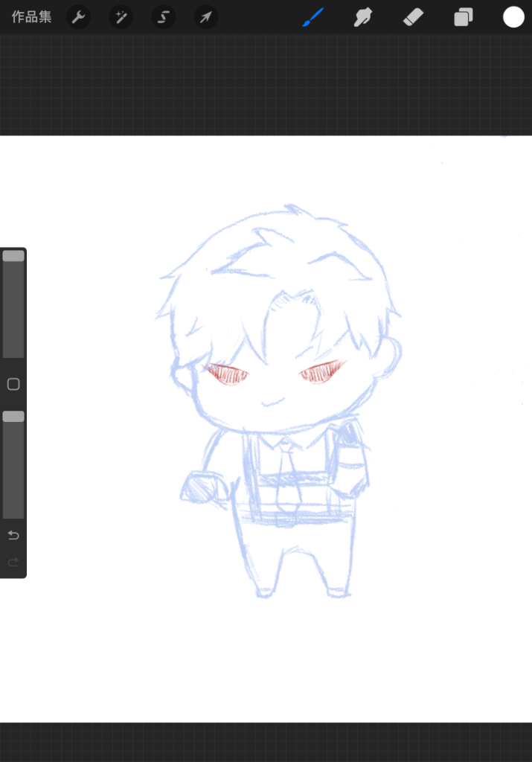Select the Selection S tool
Screen dimensions: 532x762
click(x=164, y=17)
